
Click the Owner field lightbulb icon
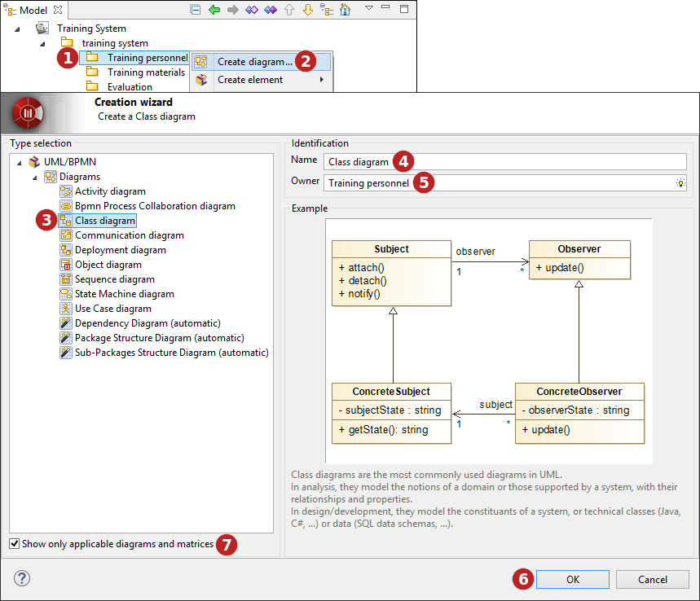680,183
